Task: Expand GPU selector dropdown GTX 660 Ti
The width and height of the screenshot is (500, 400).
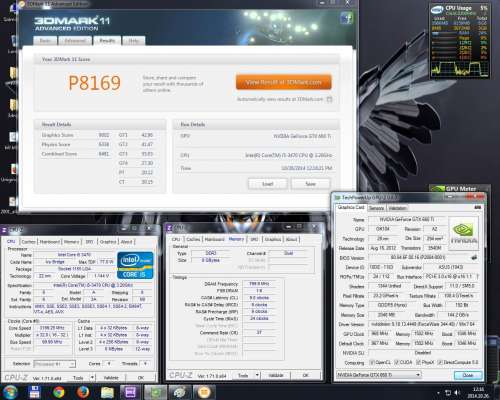Action: coord(418,375)
